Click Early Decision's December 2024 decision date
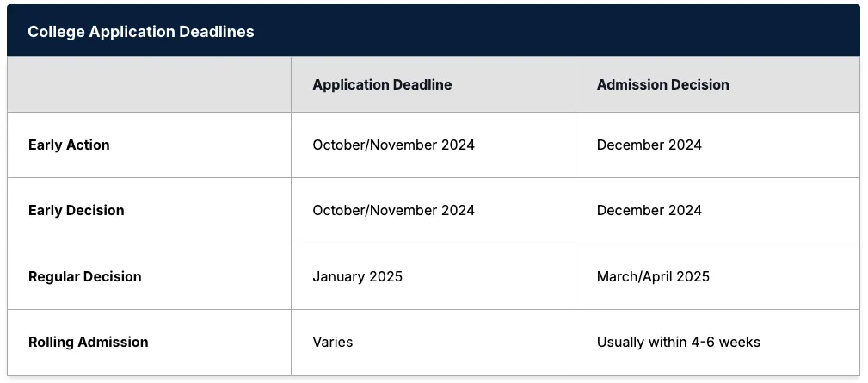The height and width of the screenshot is (383, 868). [x=649, y=210]
